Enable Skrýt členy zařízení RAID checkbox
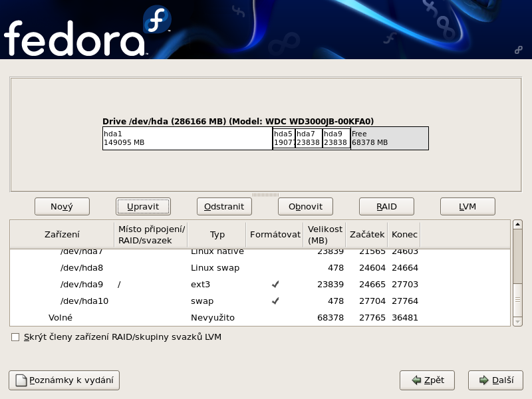This screenshot has height=399, width=532. [x=15, y=337]
